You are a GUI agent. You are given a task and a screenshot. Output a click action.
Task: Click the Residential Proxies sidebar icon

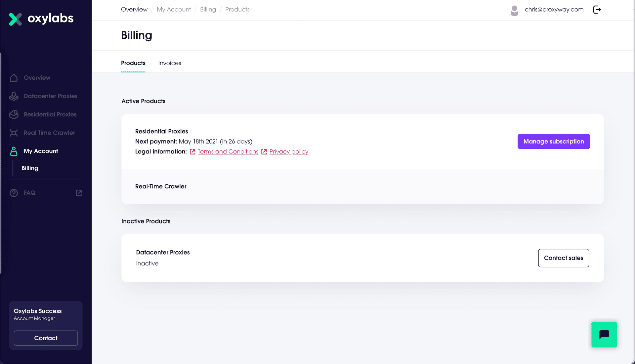[14, 114]
